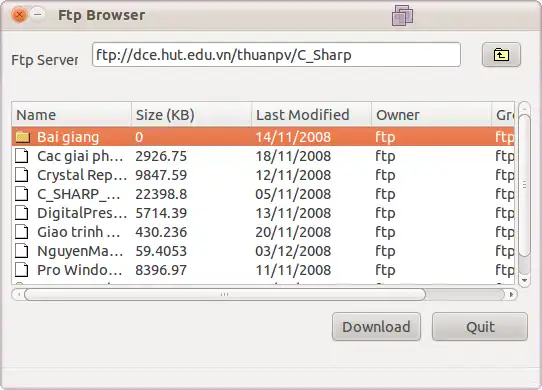Quit the Ftp Browser
The height and width of the screenshot is (390, 542).
[x=480, y=327]
